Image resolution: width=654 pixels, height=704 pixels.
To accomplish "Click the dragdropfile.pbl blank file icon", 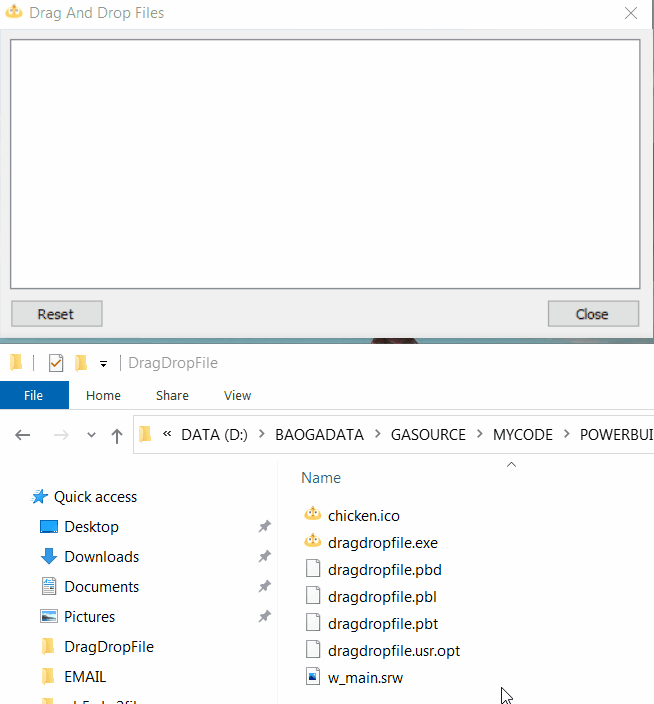I will (x=313, y=595).
